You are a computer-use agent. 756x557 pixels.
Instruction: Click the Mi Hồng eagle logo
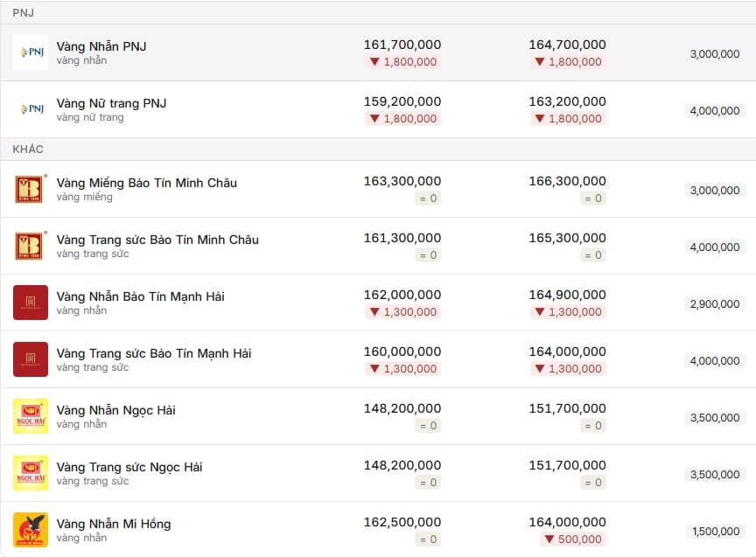coord(31,530)
